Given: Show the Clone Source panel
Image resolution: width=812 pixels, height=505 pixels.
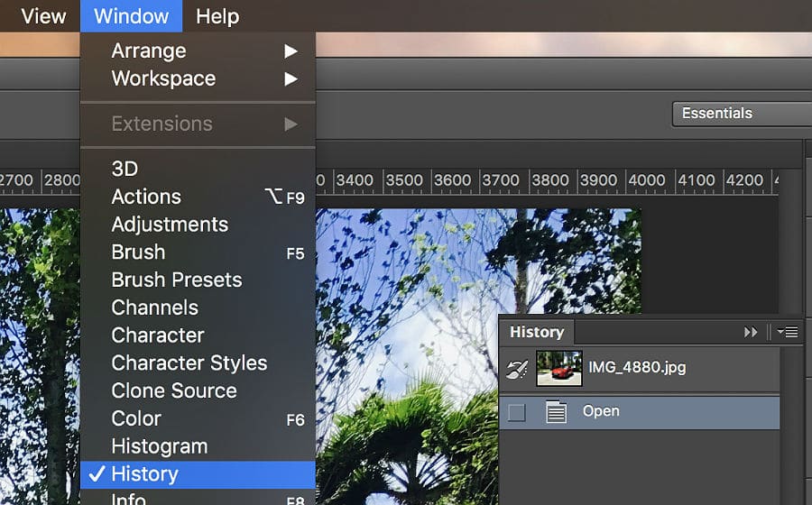Looking at the screenshot, I should [198, 391].
